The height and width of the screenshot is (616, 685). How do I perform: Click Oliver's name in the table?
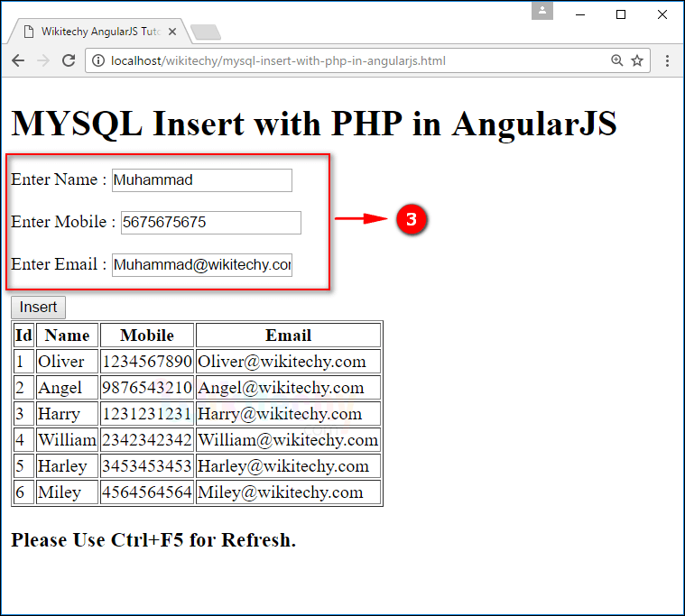tap(61, 362)
